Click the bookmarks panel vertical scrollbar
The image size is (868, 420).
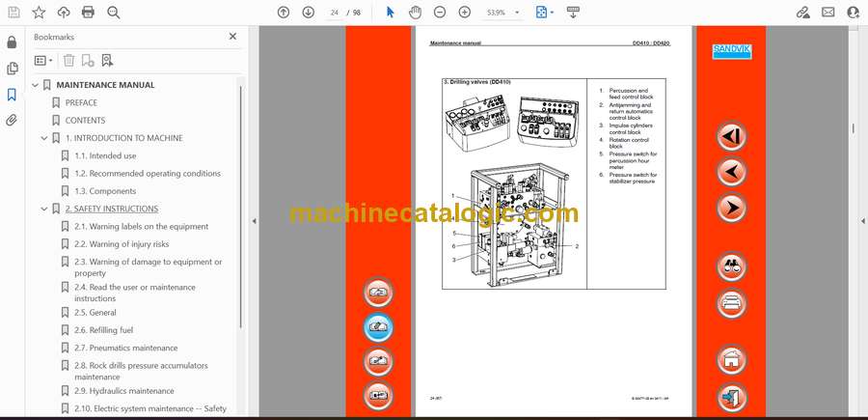pyautogui.click(x=241, y=206)
